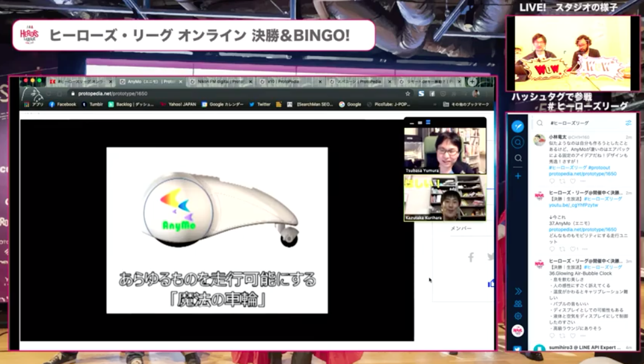Viewport: 644px width, 364px height.
Task: Click Kazutaka Kurihara's video thumbnail
Action: [x=445, y=198]
